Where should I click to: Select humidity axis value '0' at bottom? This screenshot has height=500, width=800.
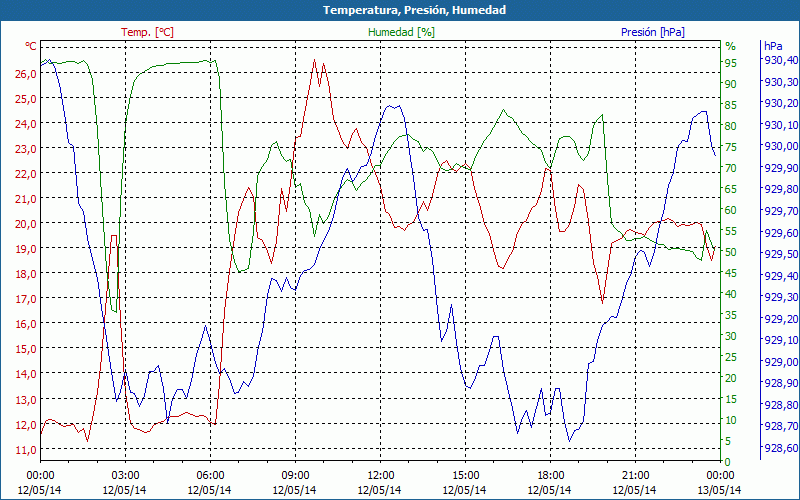click(728, 462)
